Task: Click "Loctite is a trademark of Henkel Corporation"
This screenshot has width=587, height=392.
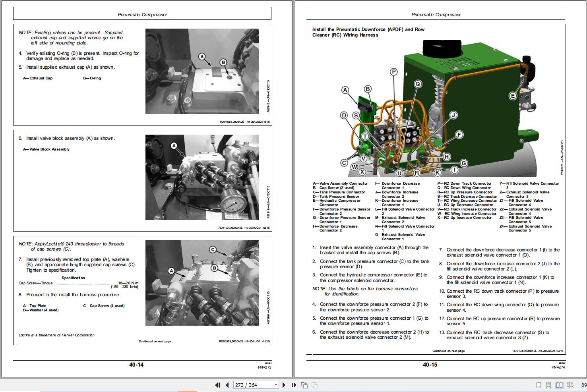Action: point(56,335)
